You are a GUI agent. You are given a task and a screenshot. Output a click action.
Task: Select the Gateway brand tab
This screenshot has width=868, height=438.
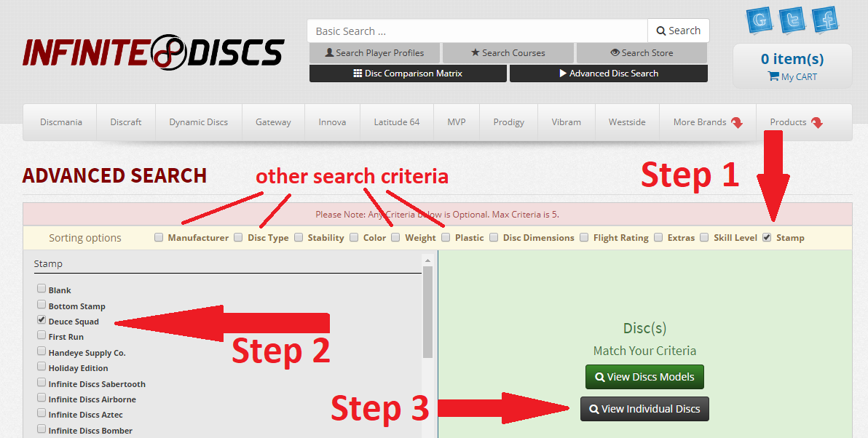[274, 122]
